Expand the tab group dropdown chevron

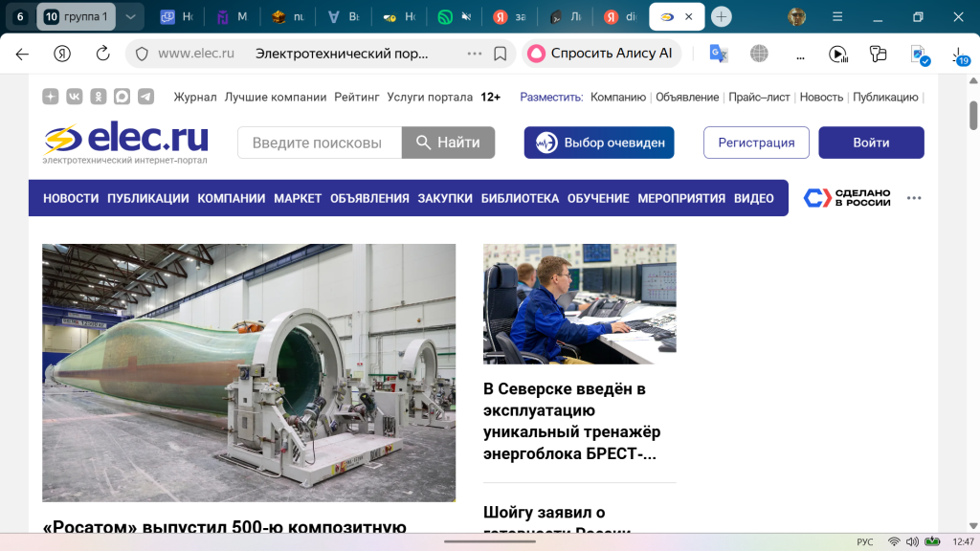pyautogui.click(x=130, y=17)
